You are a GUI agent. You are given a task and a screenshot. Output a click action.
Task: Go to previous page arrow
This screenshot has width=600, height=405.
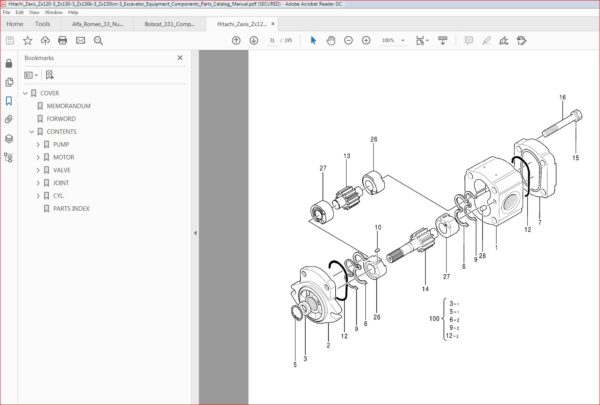(x=236, y=40)
